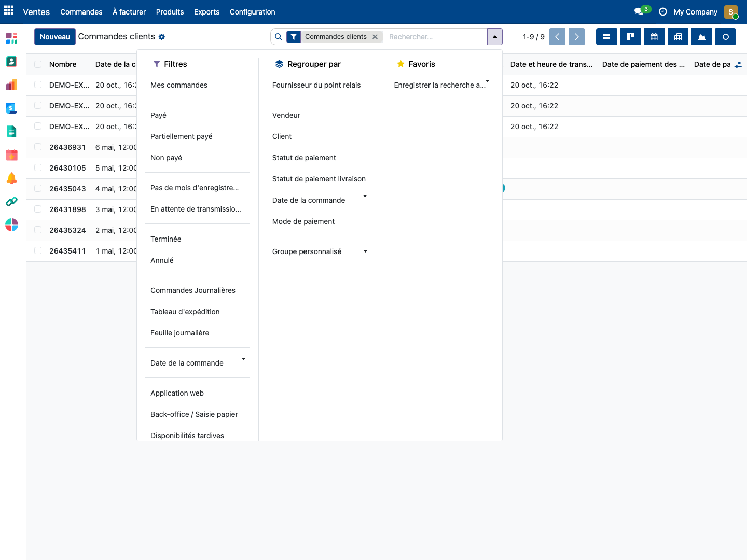
Task: Open the dollar invoice app in sidebar
Action: click(11, 108)
